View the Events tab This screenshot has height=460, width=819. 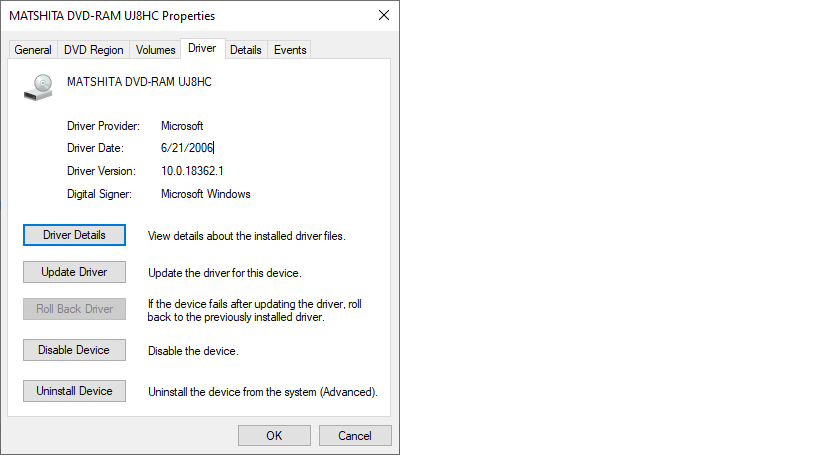pyautogui.click(x=290, y=50)
